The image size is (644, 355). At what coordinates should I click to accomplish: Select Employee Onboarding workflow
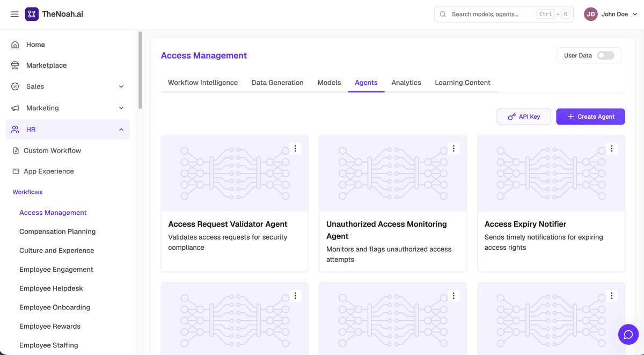point(55,307)
